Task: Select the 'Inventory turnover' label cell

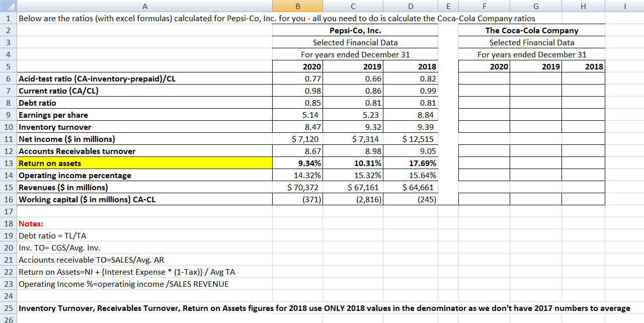Action: pos(144,127)
